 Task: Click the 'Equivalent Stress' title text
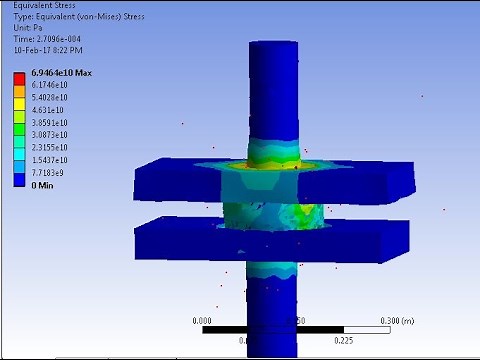coord(44,5)
